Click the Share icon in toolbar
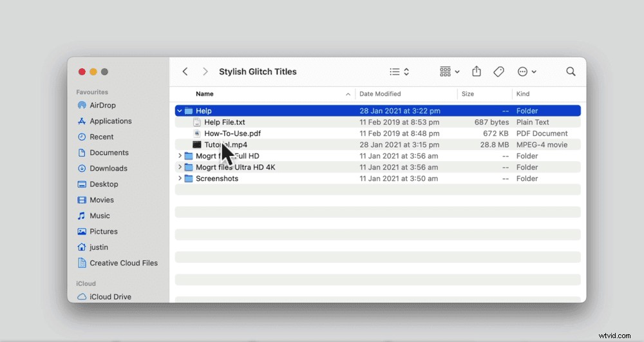Screen dimensions: 644x342 (x=477, y=71)
